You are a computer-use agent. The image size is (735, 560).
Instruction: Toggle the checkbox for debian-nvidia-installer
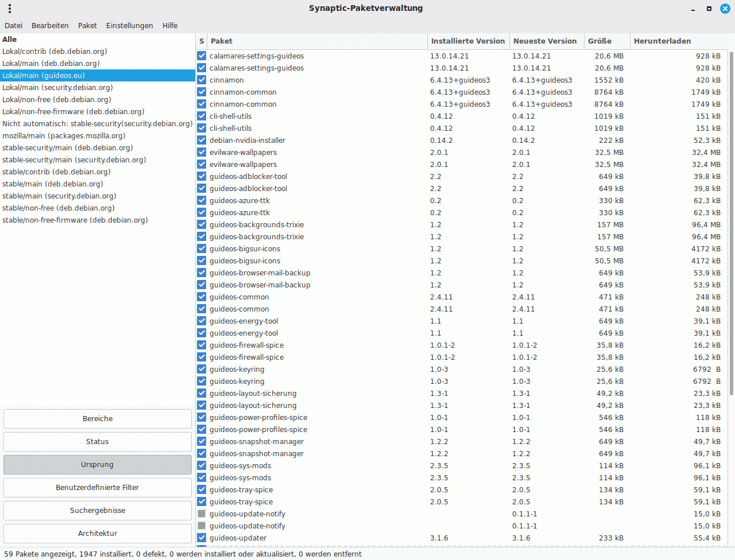202,140
